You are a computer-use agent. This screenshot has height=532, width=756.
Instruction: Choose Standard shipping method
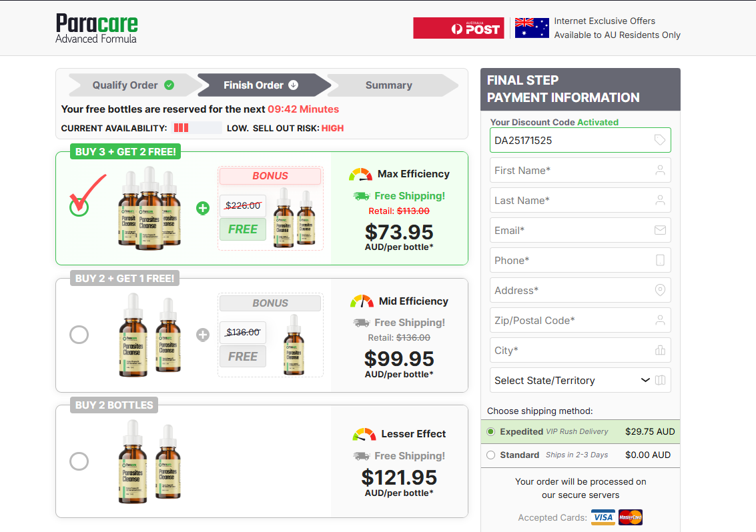point(491,455)
